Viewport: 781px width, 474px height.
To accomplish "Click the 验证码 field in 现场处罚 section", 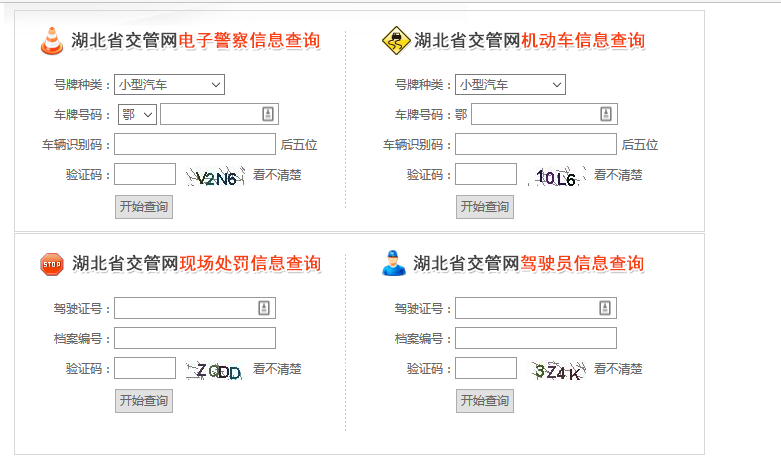I will [145, 369].
